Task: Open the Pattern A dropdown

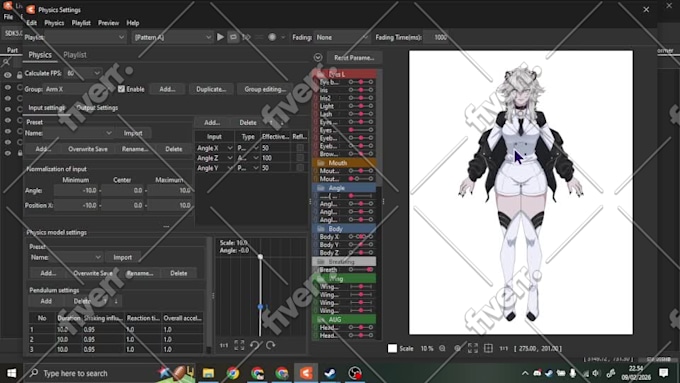Action: click(172, 37)
